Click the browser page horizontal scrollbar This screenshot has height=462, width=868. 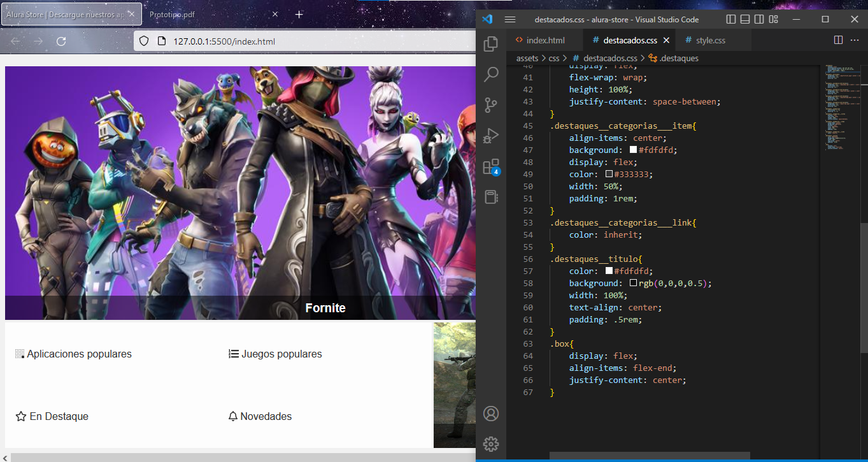click(243, 457)
